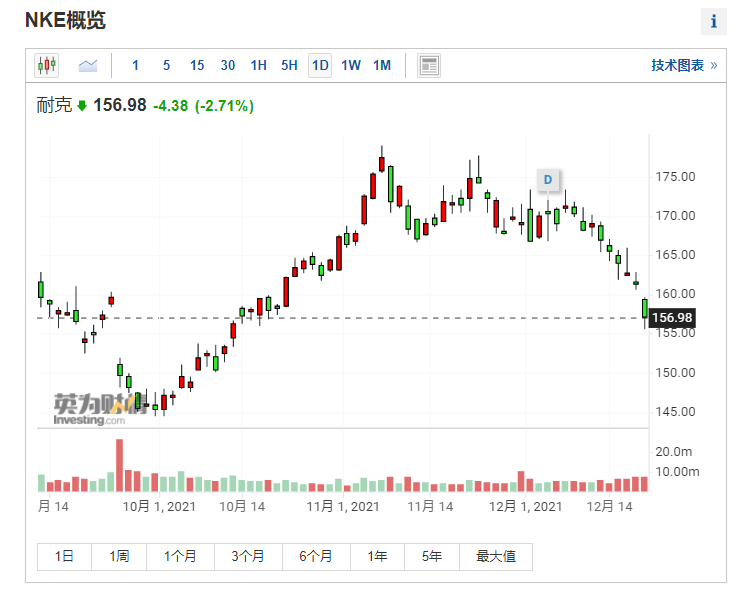
Task: Click the 10月 1, 2021 date axis label
Action: point(159,506)
